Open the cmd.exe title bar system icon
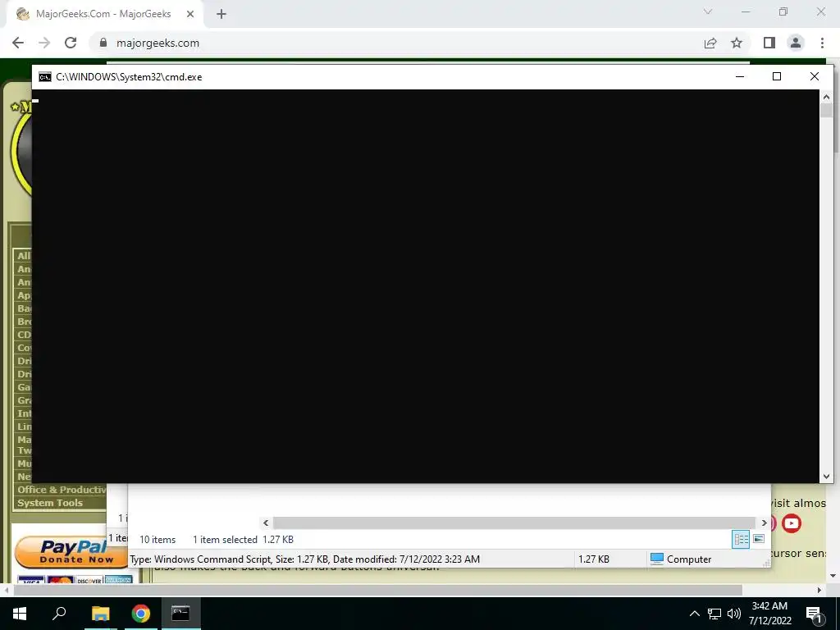Viewport: 840px width, 630px height. click(x=45, y=77)
